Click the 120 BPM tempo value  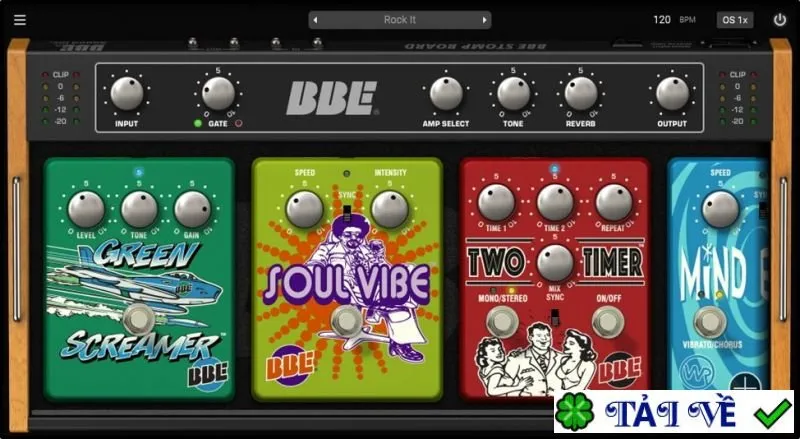point(662,20)
